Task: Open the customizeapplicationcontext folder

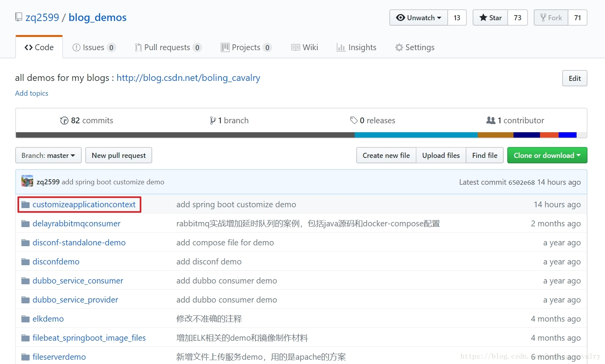Action: click(84, 205)
